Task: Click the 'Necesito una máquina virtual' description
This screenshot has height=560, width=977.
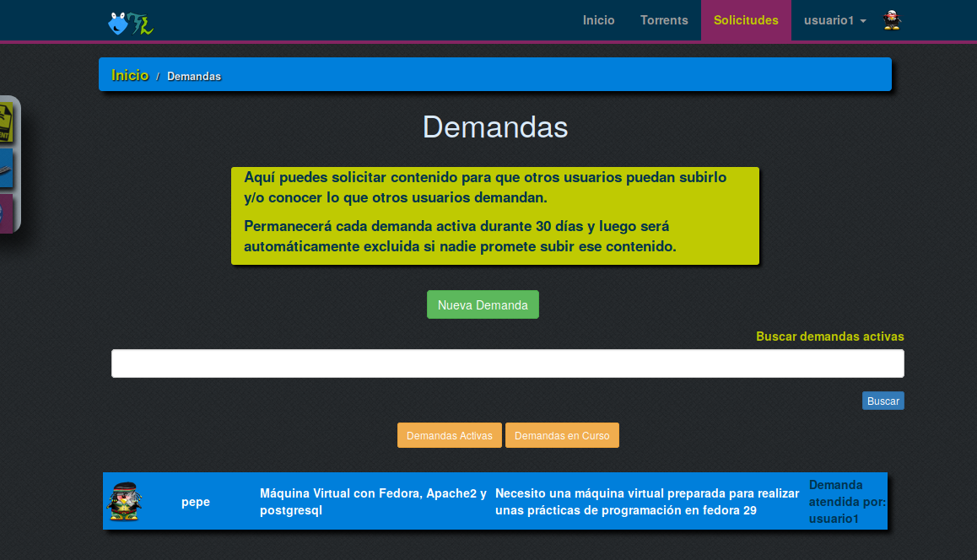Action: (x=647, y=502)
